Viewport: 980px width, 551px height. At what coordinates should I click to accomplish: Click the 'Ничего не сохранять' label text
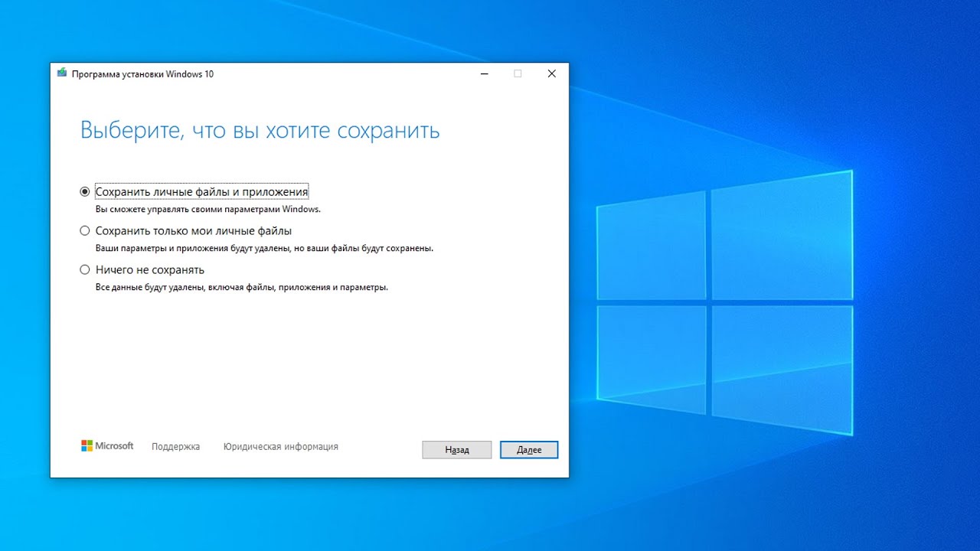[149, 270]
